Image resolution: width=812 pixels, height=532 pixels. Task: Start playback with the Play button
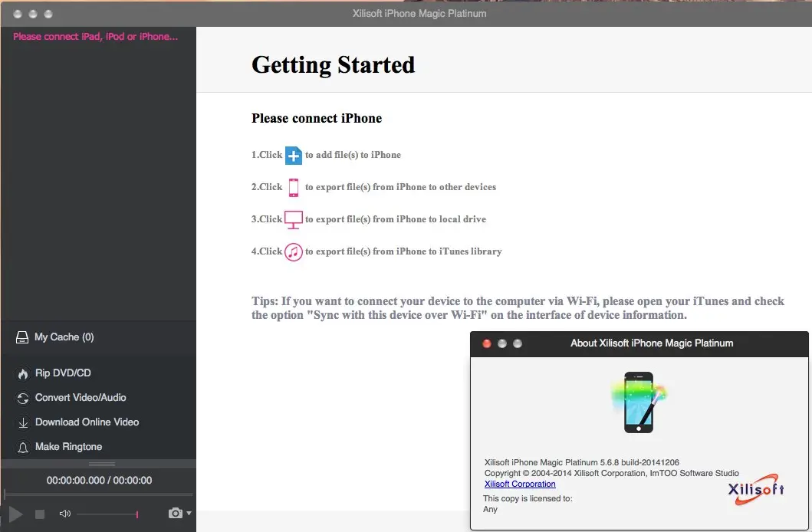coord(15,514)
